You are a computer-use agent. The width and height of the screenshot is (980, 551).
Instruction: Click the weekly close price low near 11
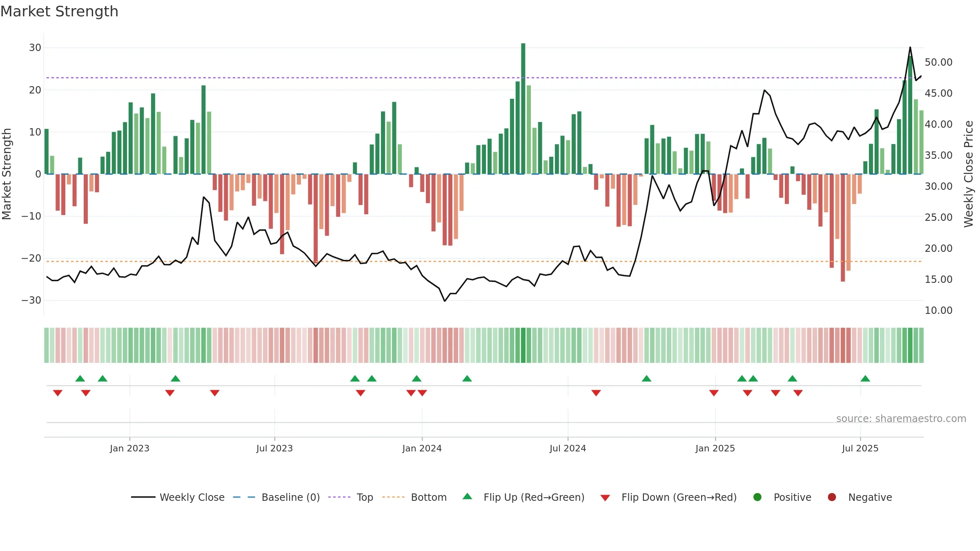click(x=445, y=301)
